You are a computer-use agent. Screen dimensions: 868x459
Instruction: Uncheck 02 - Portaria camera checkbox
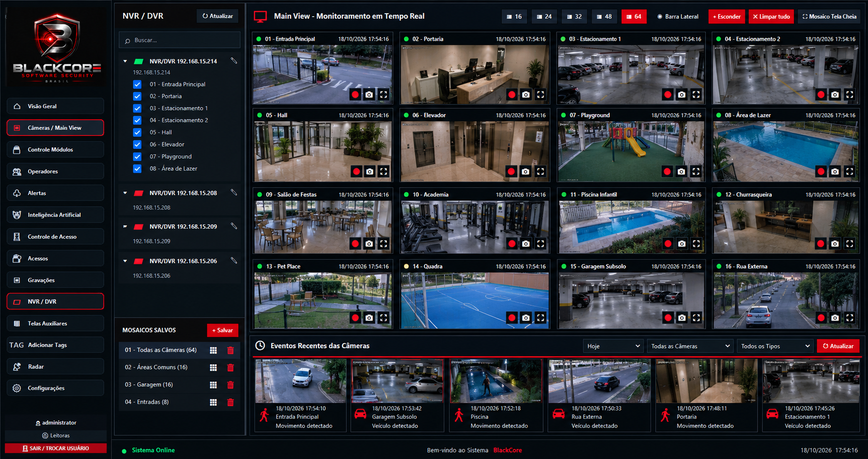click(x=137, y=96)
